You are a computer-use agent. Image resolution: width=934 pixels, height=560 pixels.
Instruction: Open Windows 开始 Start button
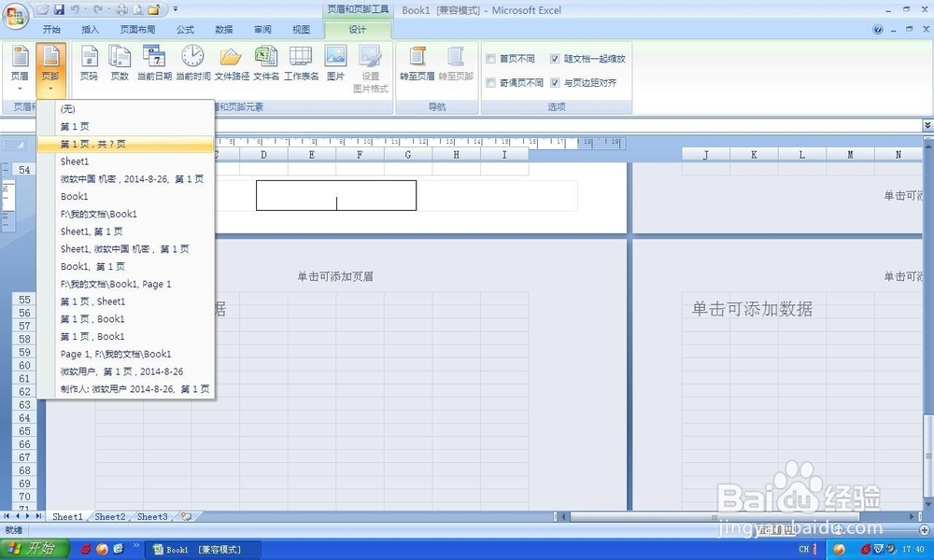[35, 549]
